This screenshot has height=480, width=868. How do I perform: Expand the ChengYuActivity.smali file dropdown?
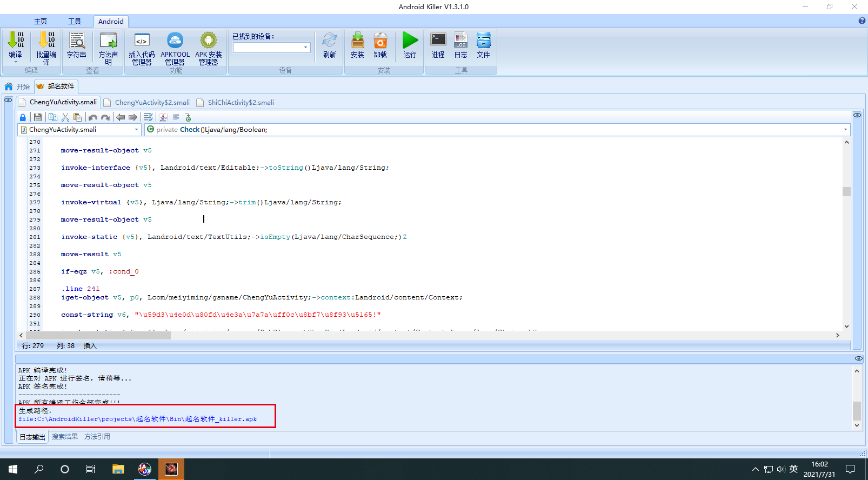(x=136, y=130)
